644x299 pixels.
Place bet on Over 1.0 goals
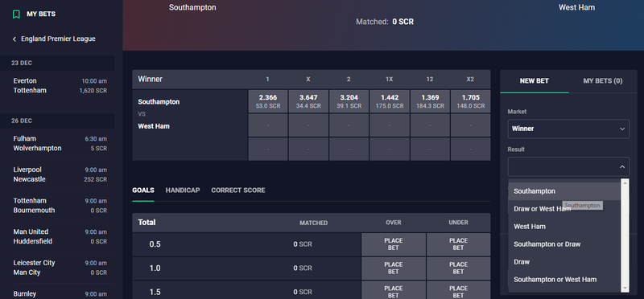tap(394, 268)
